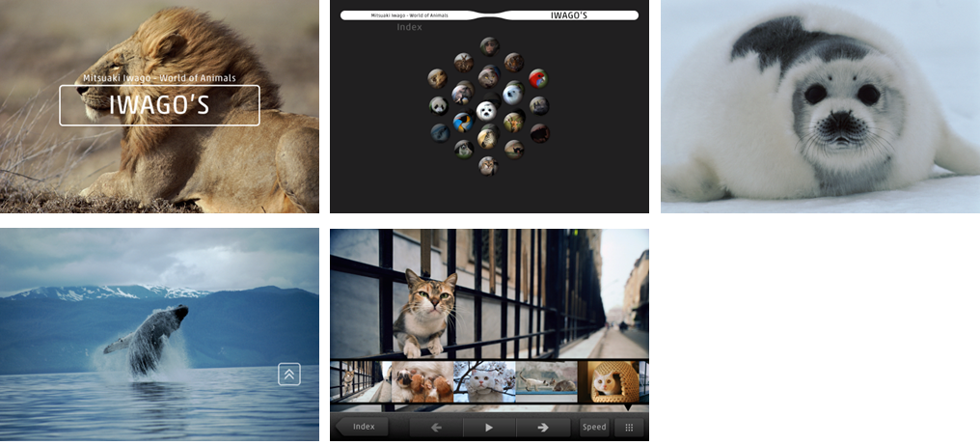Tap the framed IWAGO'S title on lion cover
The image size is (980, 445).
(159, 105)
